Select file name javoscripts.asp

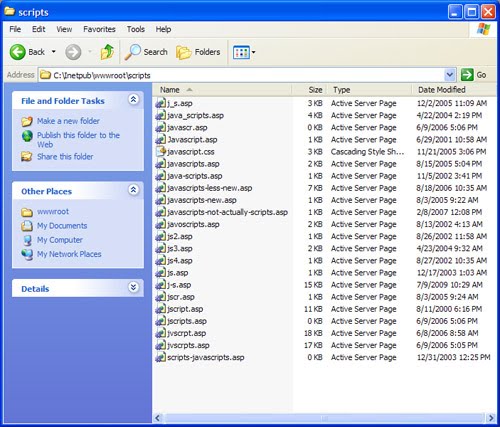[x=193, y=224]
